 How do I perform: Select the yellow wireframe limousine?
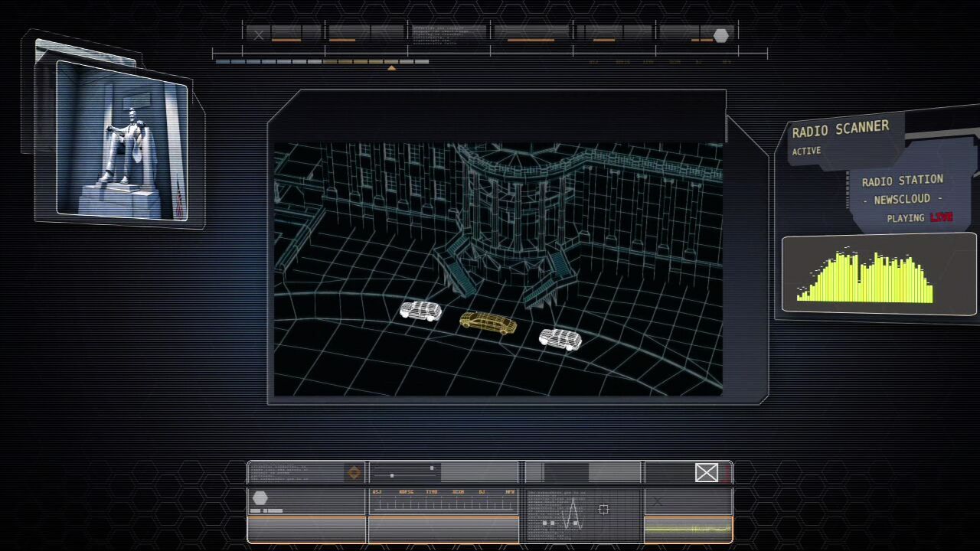click(488, 322)
